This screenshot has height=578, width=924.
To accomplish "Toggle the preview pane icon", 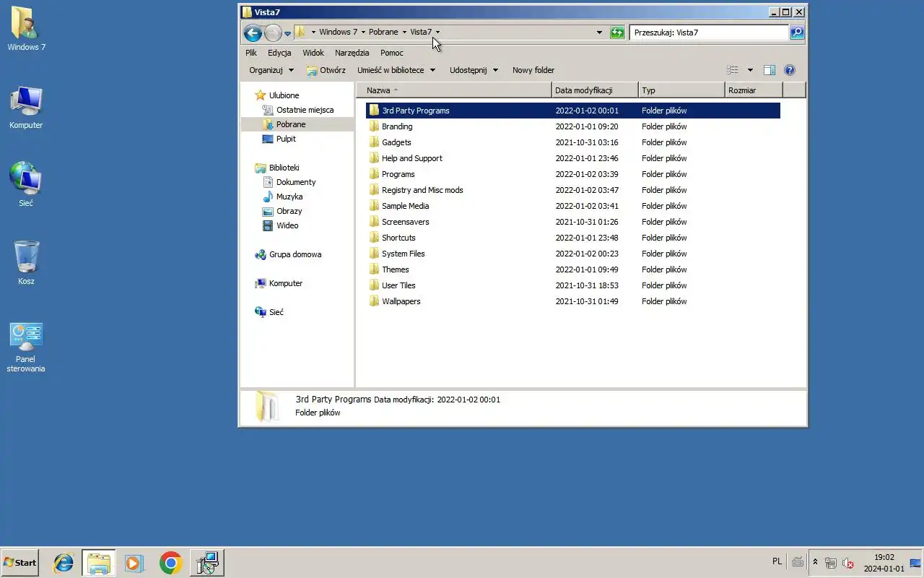I will 770,70.
